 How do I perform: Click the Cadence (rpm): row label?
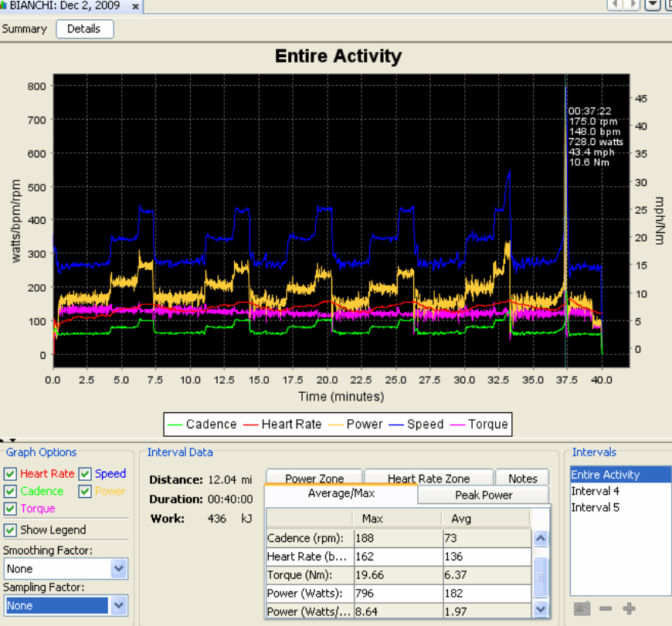tap(311, 538)
